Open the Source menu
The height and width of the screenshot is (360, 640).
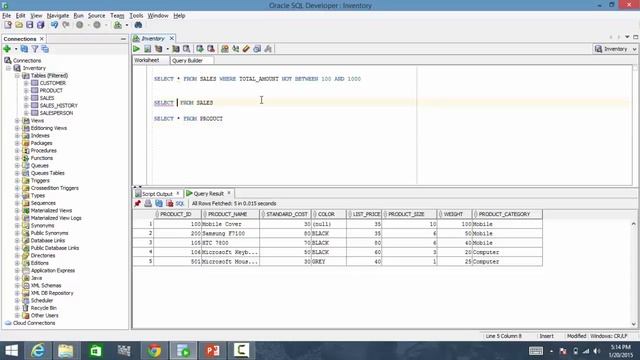(x=96, y=16)
